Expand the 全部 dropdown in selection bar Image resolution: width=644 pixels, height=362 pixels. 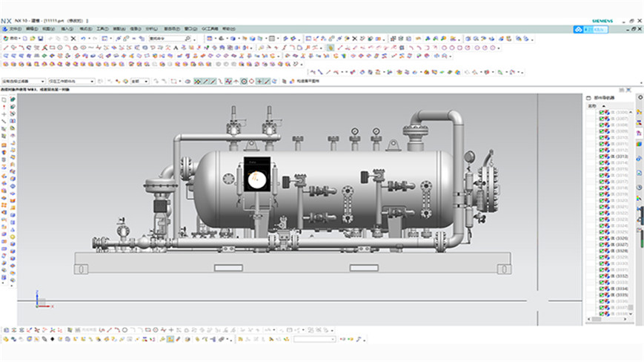tap(139, 82)
